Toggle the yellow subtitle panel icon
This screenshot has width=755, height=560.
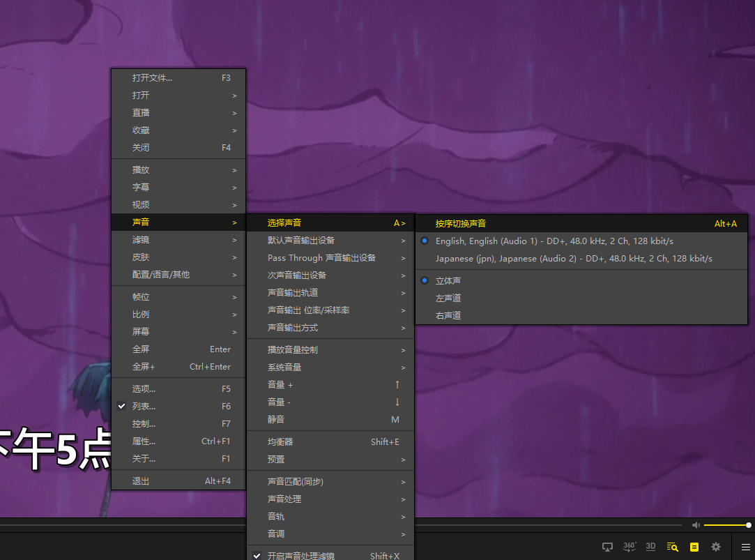point(694,547)
